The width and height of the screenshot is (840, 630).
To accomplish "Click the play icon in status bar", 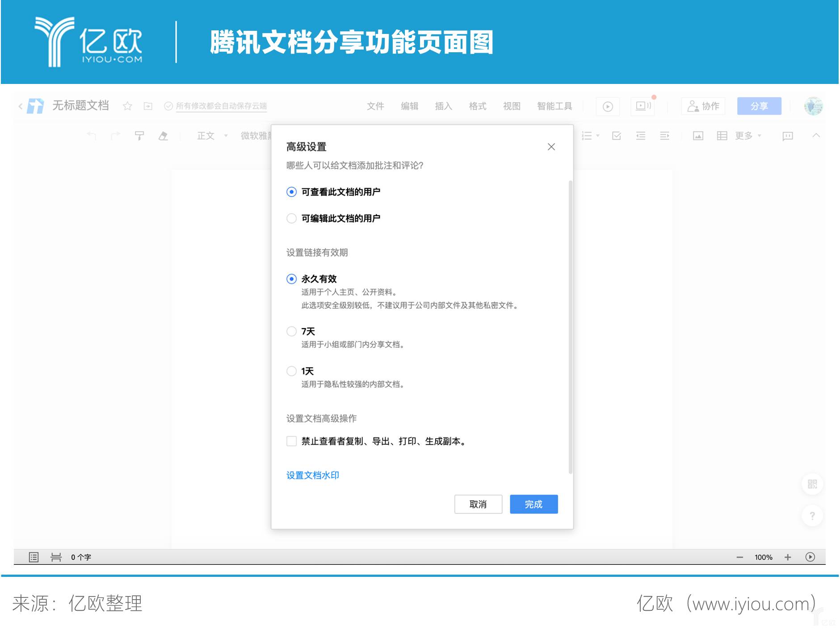I will coord(810,557).
